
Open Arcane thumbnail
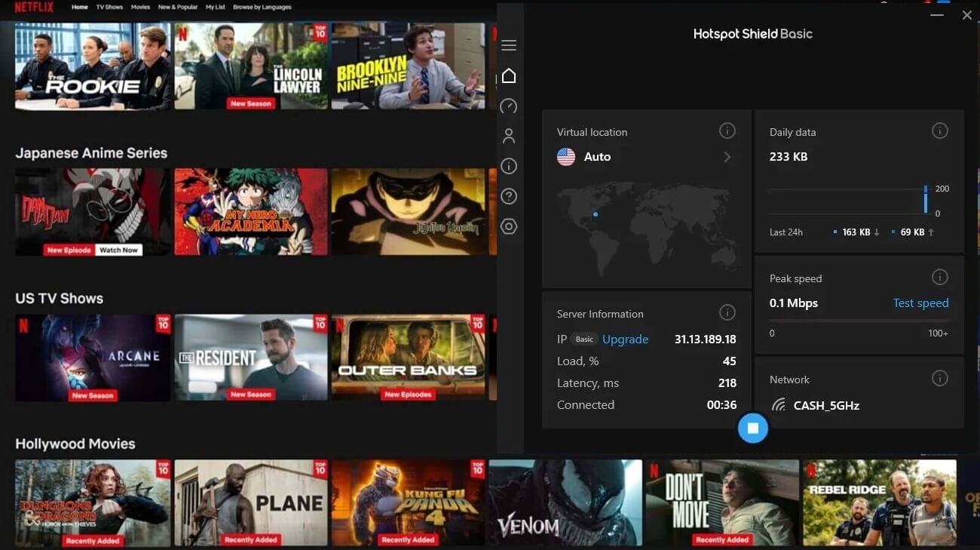93,358
